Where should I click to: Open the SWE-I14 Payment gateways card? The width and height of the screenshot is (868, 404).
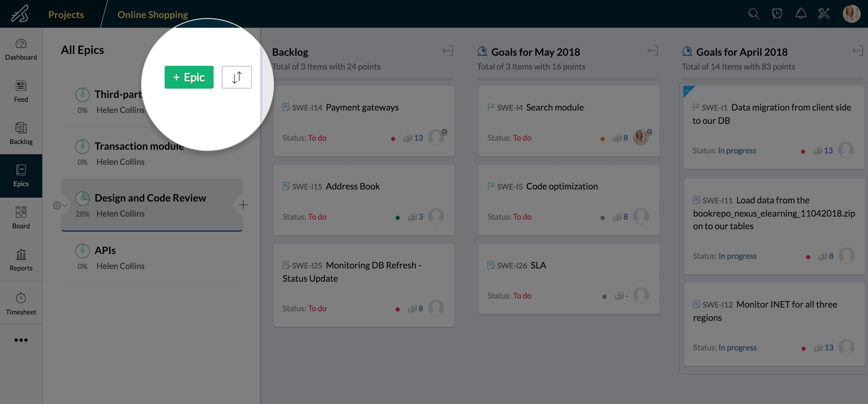(362, 108)
